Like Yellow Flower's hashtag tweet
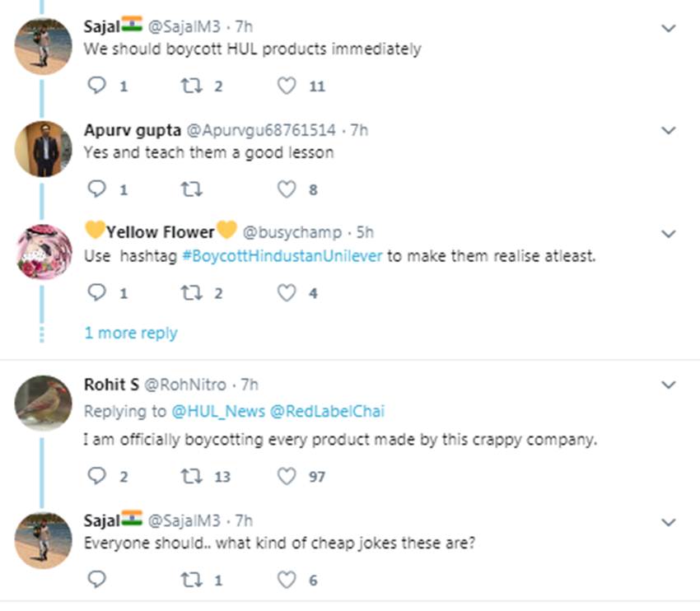This screenshot has height=611, width=700. tap(286, 293)
